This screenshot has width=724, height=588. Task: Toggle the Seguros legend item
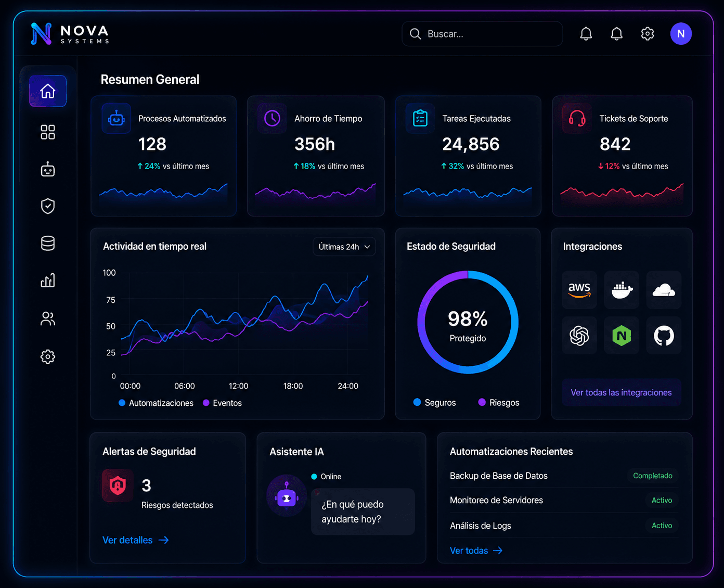click(x=435, y=402)
